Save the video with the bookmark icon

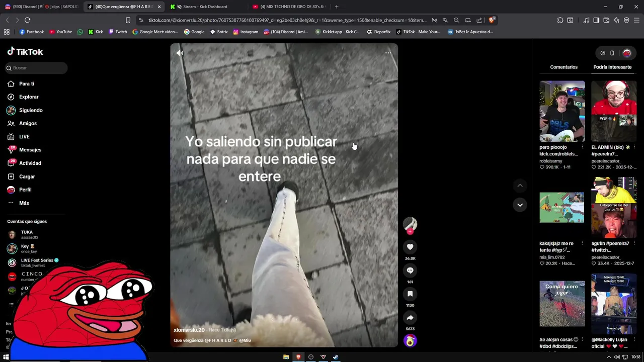click(x=410, y=294)
